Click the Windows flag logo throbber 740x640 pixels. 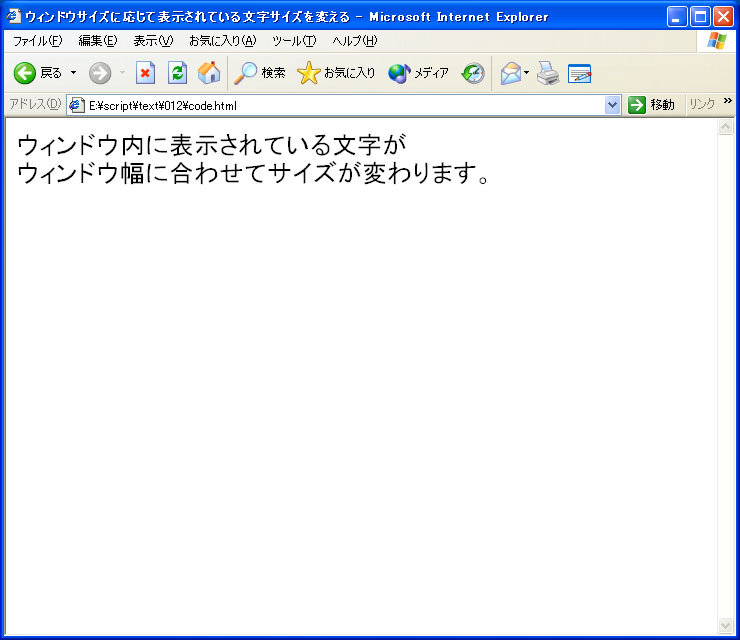717,41
